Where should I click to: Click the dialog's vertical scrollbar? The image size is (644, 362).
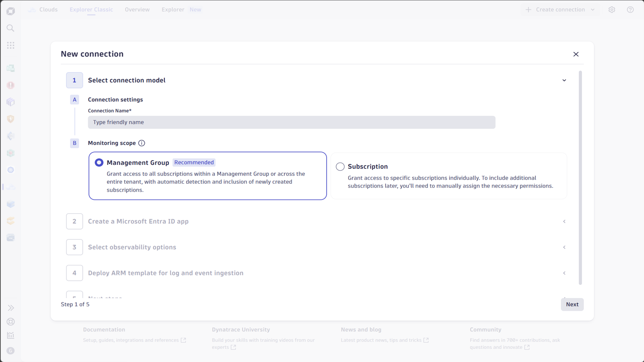pyautogui.click(x=580, y=178)
